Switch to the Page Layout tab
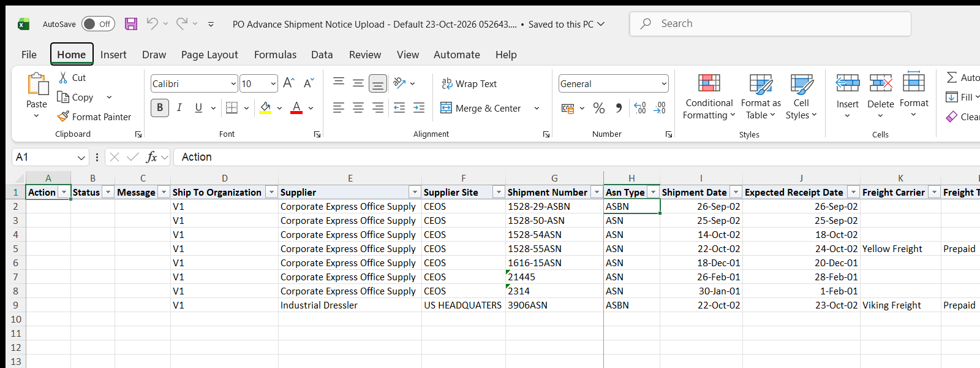 click(209, 55)
